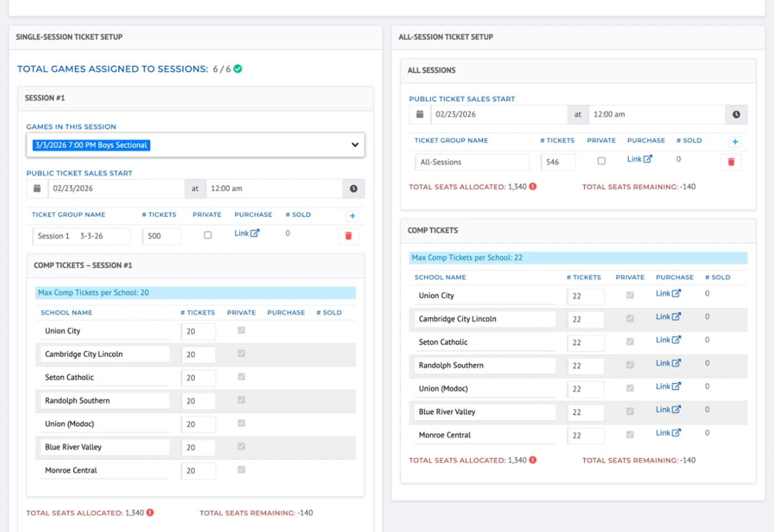Viewport: 774px width, 532px height.
Task: Edit All Sessions sales start time field
Action: (657, 115)
